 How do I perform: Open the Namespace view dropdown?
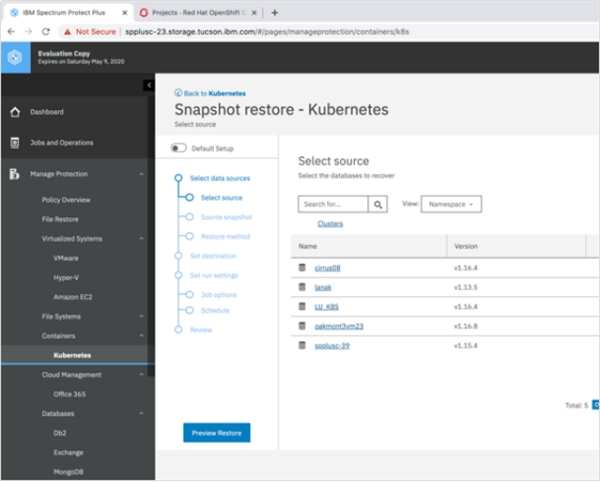[452, 204]
